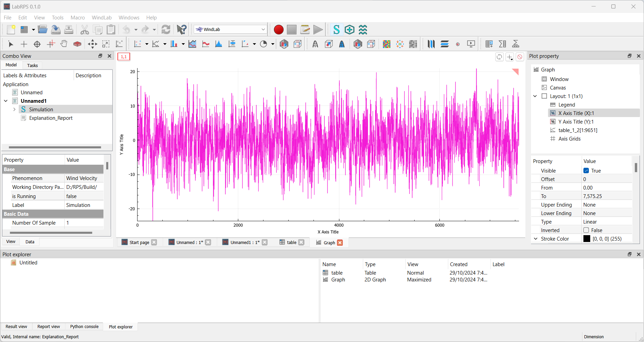Open the box plot tool
Image resolution: width=644 pixels, height=342 pixels.
[x=232, y=44]
